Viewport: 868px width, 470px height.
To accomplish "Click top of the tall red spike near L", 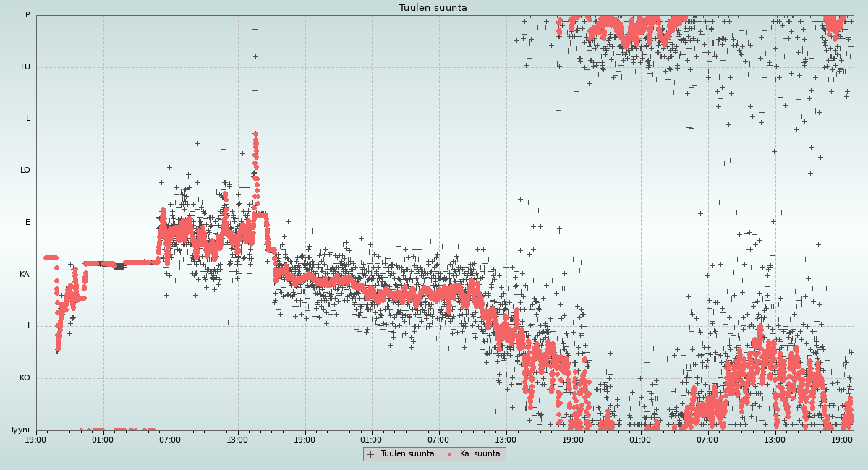I will 255,134.
